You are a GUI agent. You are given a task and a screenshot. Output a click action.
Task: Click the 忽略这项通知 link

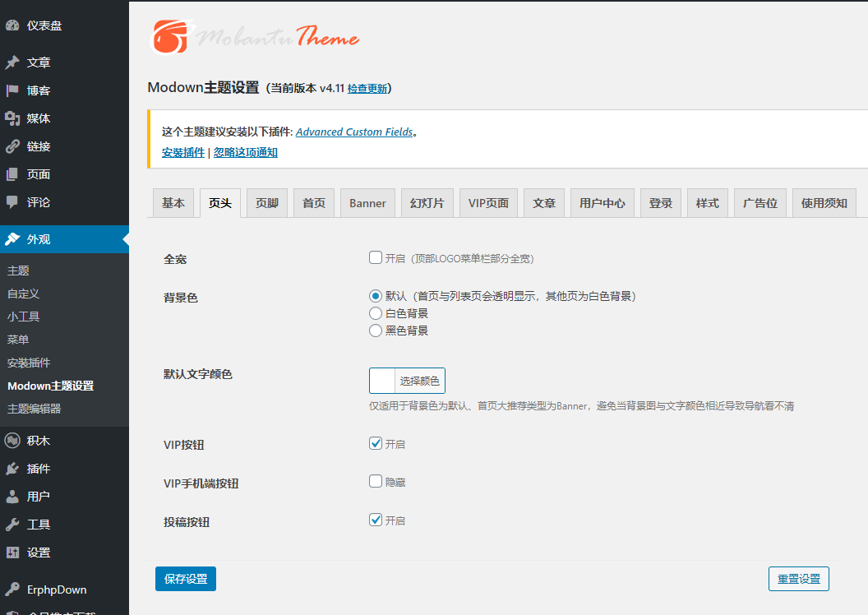tap(245, 152)
